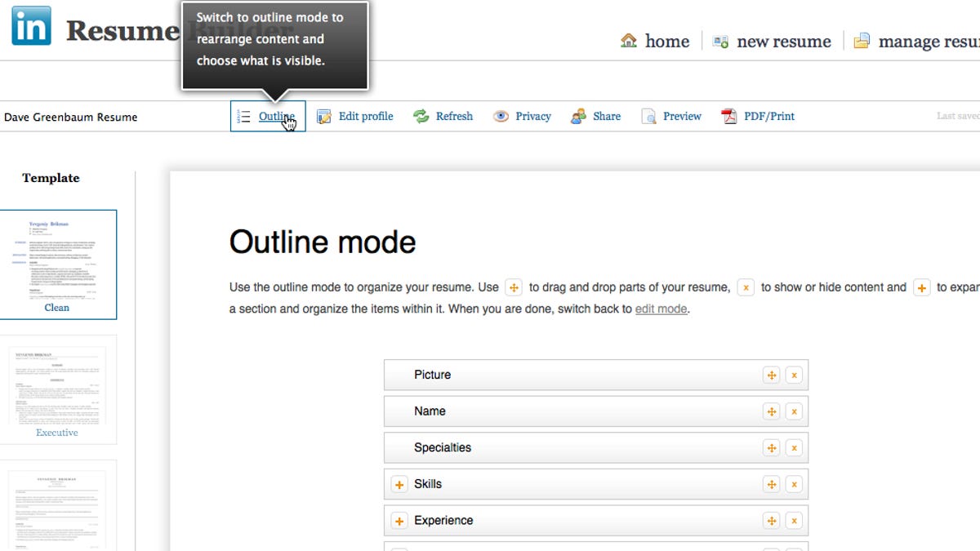This screenshot has width=980, height=551.
Task: Hide the Experience section with its x
Action: [x=794, y=520]
